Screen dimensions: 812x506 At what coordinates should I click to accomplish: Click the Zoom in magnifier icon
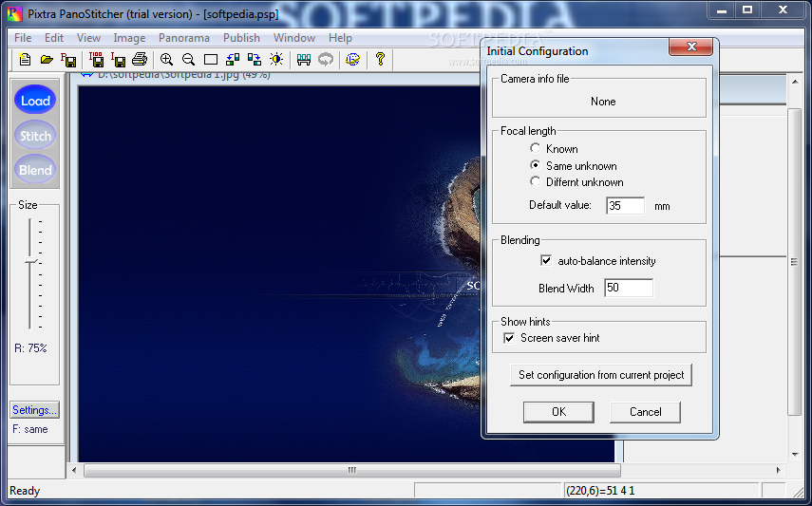166,60
